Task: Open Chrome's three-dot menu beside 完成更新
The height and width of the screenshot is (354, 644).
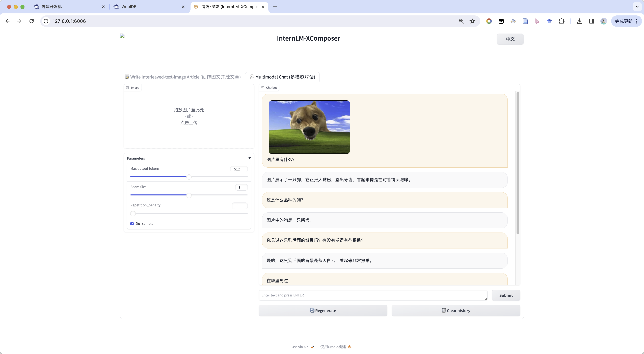Action: pos(637,21)
